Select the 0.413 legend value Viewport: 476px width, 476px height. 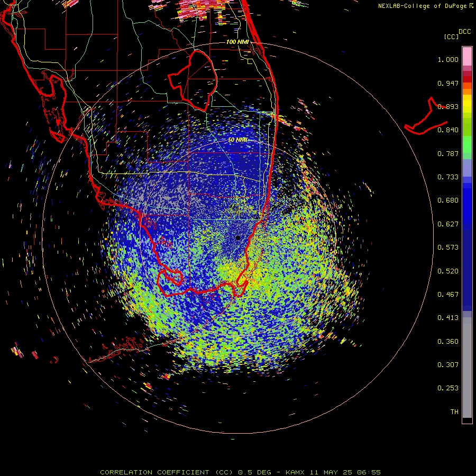point(448,318)
